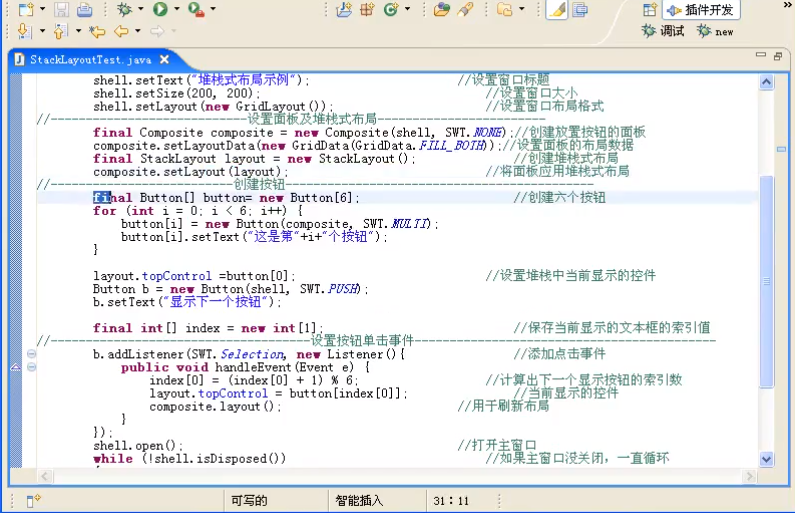This screenshot has width=795, height=513.
Task: Click the green Run button icon
Action: pyautogui.click(x=160, y=9)
